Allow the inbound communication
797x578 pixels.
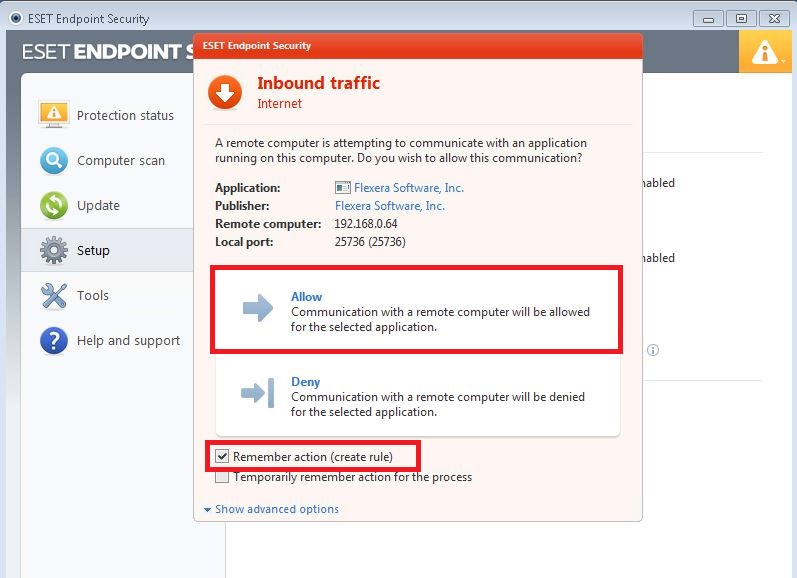point(416,309)
